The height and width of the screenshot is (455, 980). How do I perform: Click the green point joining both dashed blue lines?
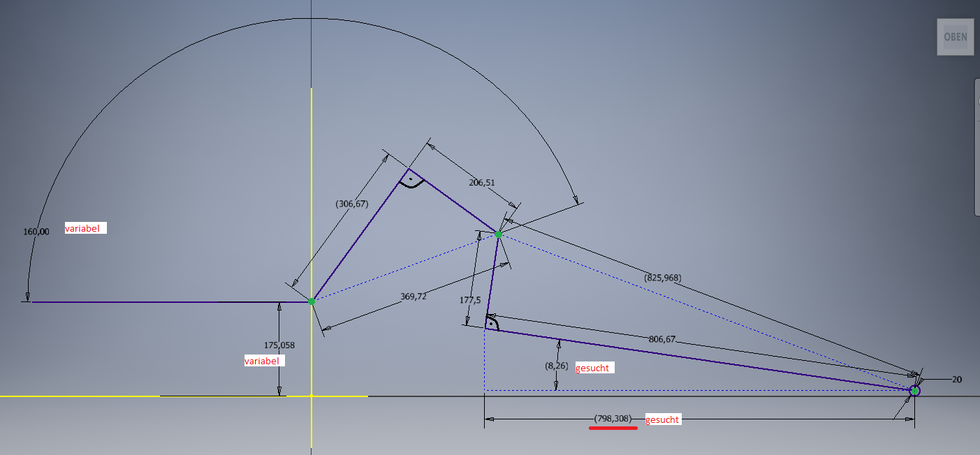[x=499, y=234]
